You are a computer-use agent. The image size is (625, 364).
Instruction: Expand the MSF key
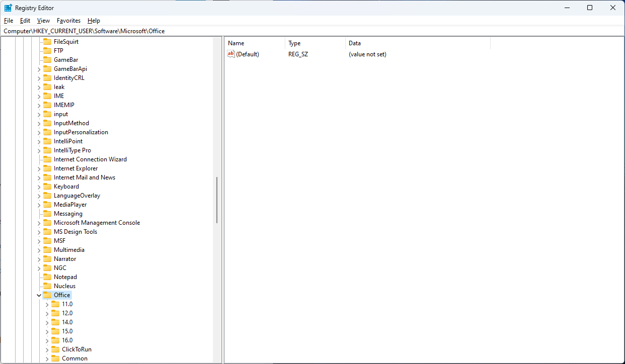[x=39, y=241]
